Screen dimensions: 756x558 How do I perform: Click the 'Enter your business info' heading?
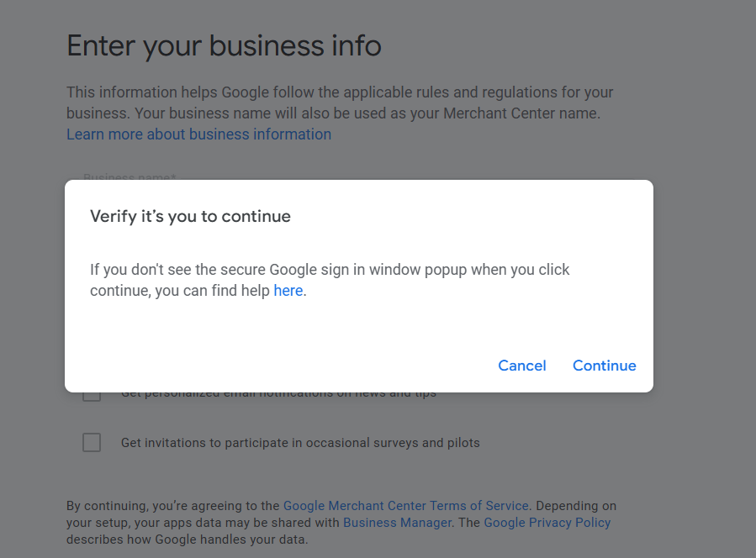click(x=224, y=45)
